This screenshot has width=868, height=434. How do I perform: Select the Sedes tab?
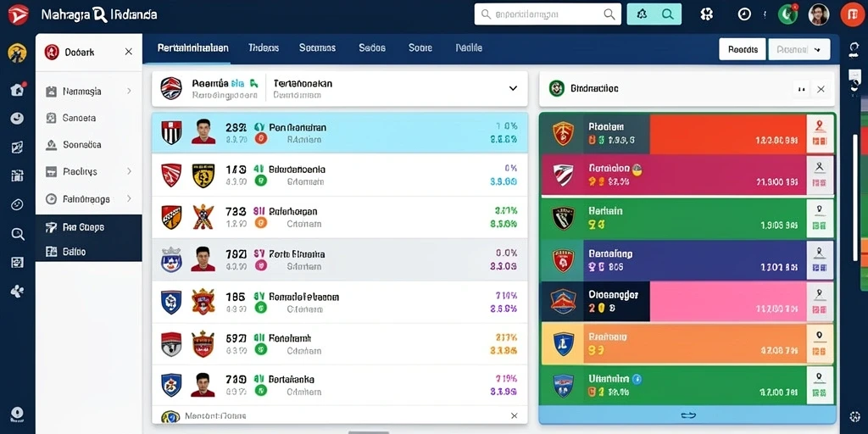pyautogui.click(x=372, y=48)
